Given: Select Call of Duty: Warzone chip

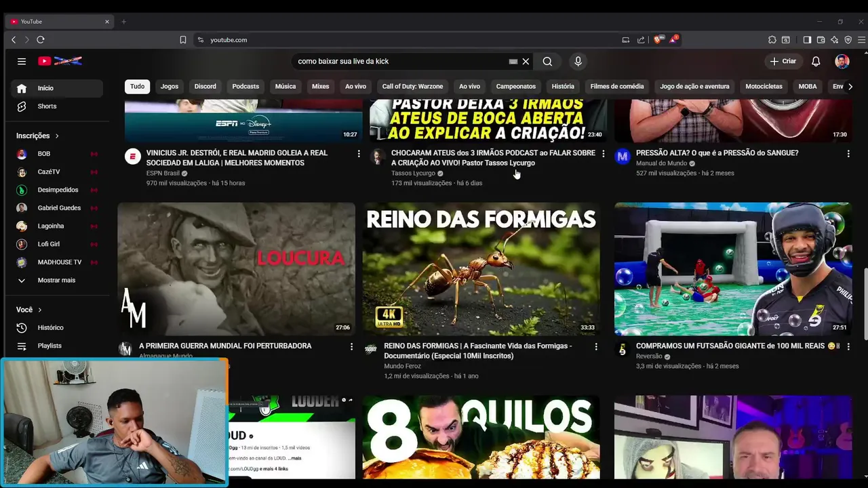Looking at the screenshot, I should point(412,86).
